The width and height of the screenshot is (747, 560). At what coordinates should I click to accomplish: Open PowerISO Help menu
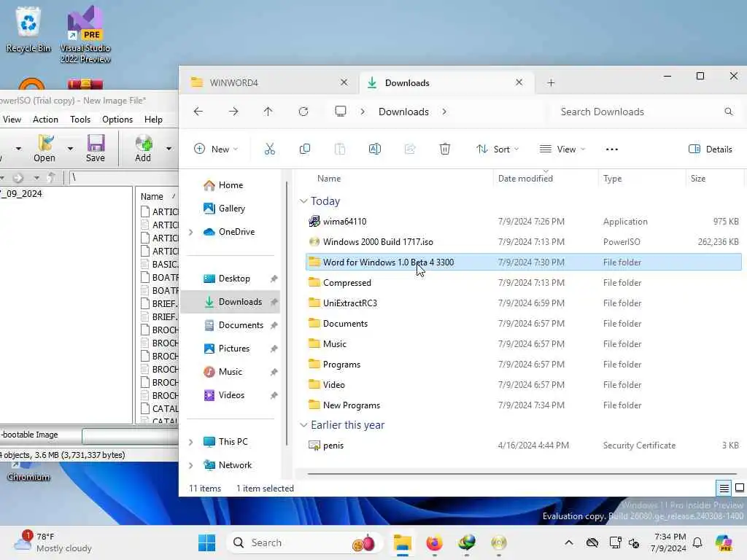pos(153,120)
